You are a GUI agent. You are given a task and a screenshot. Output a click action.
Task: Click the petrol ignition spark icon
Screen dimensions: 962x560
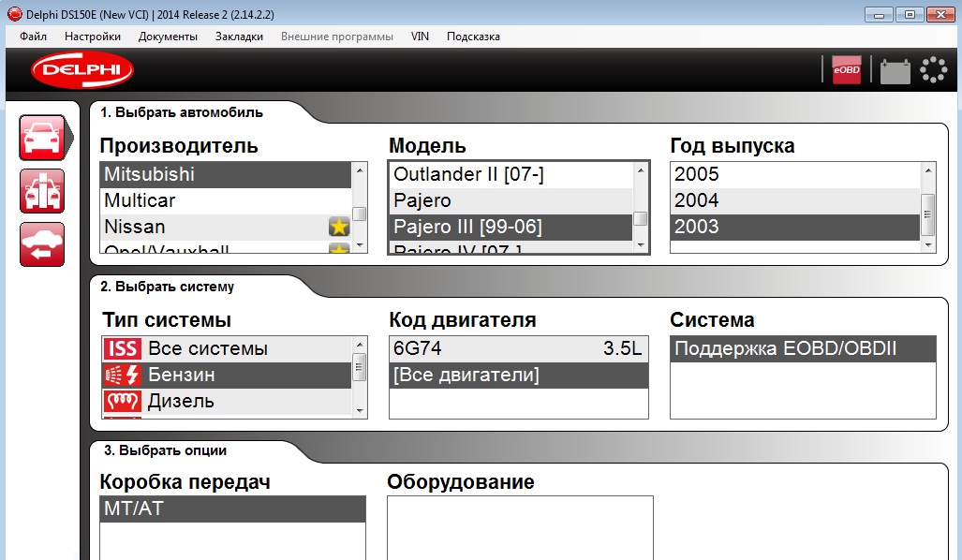point(122,375)
